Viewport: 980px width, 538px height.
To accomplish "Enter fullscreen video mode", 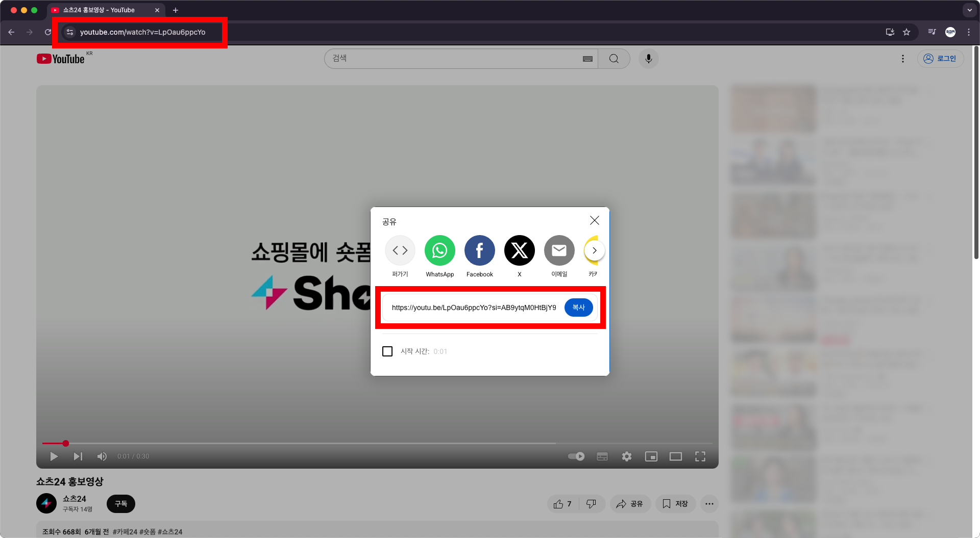I will pyautogui.click(x=700, y=456).
